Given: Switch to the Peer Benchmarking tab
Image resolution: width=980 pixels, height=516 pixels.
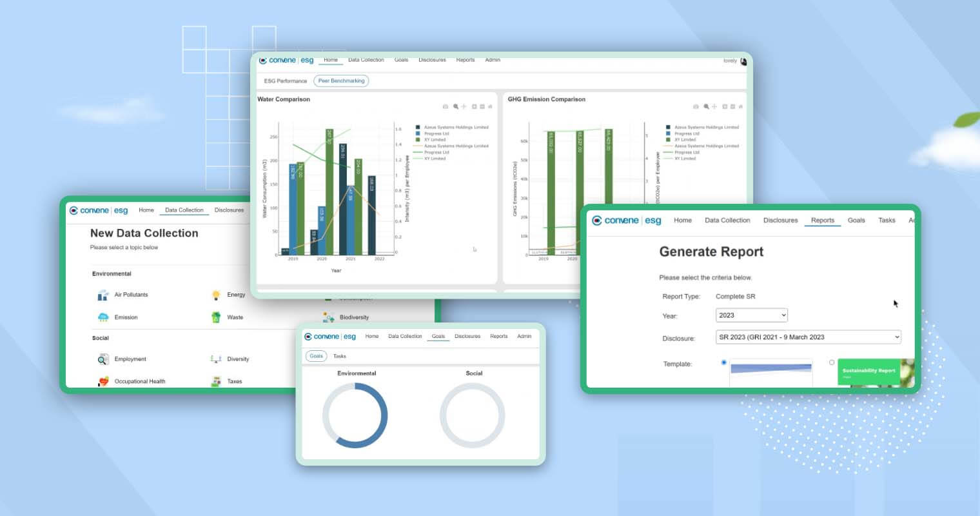Looking at the screenshot, I should [340, 81].
